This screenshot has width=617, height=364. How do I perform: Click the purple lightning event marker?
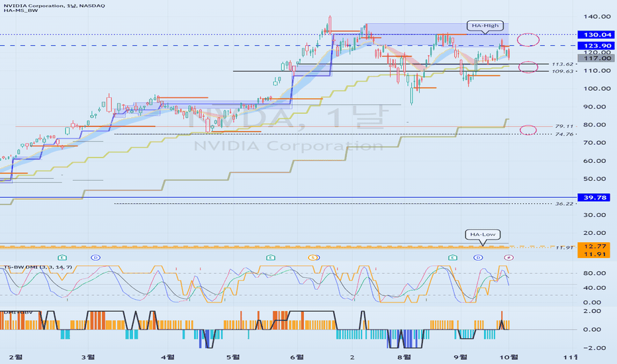point(509,257)
